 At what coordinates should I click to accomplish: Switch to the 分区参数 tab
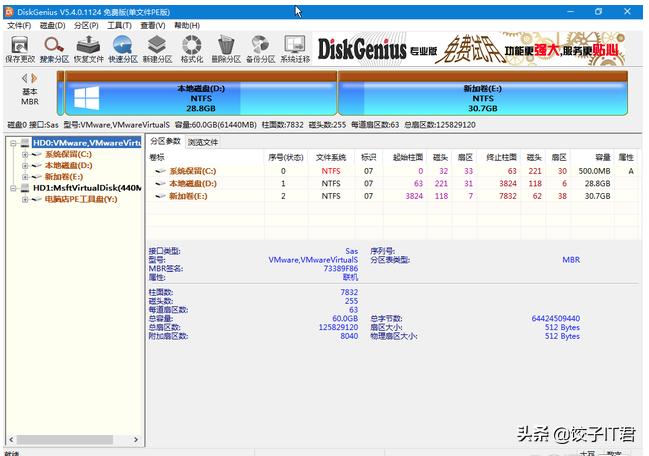pyautogui.click(x=165, y=142)
